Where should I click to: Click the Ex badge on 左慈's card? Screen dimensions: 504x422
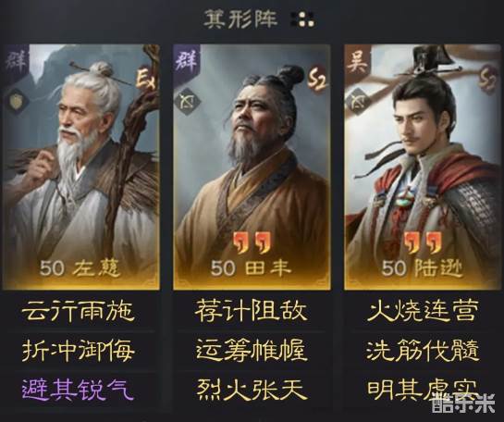[146, 78]
